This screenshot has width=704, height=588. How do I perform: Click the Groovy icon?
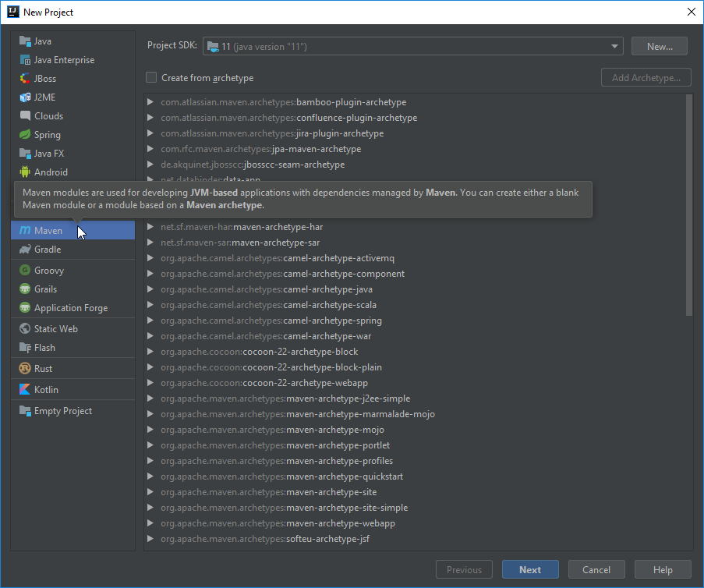pos(25,271)
